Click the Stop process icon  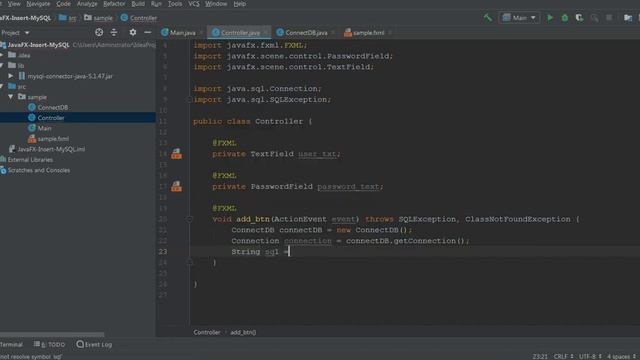click(x=609, y=18)
